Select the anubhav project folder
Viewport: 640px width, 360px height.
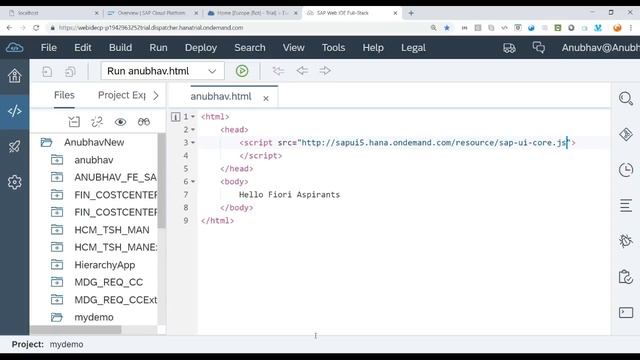coord(93,160)
